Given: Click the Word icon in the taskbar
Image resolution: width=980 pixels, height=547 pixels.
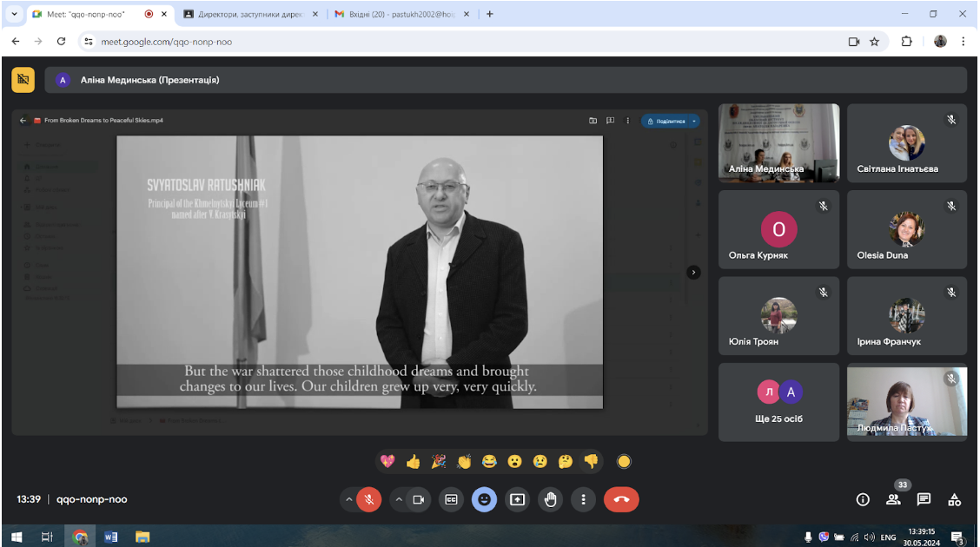Looking at the screenshot, I should [x=111, y=537].
